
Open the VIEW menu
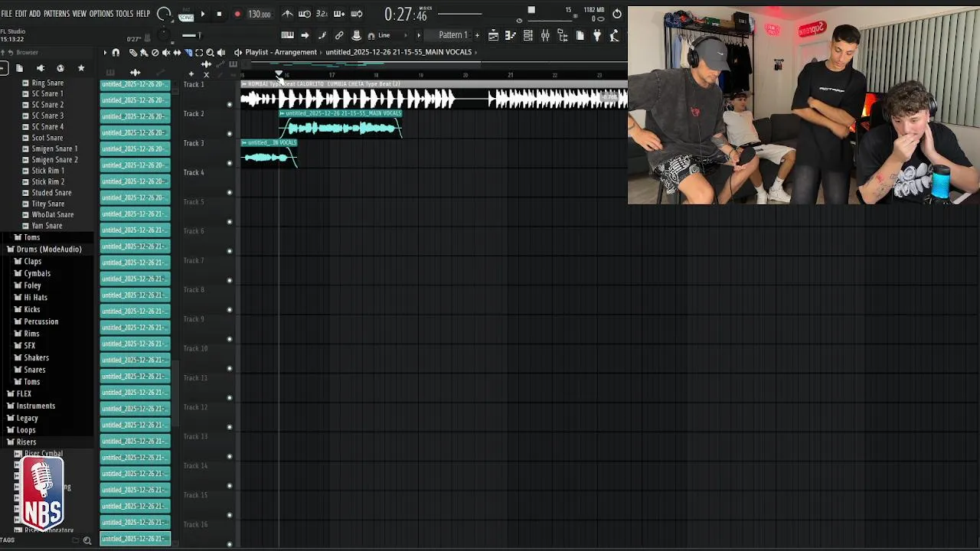(x=79, y=14)
